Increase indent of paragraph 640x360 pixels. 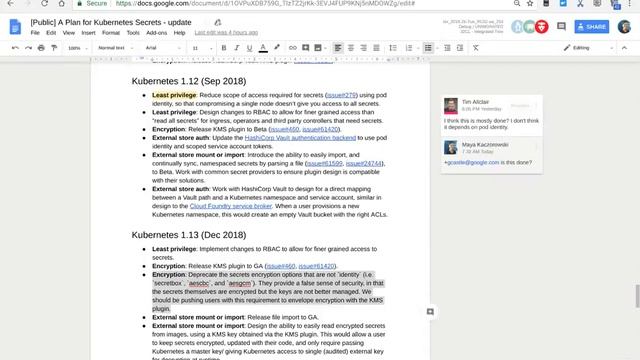click(460, 48)
